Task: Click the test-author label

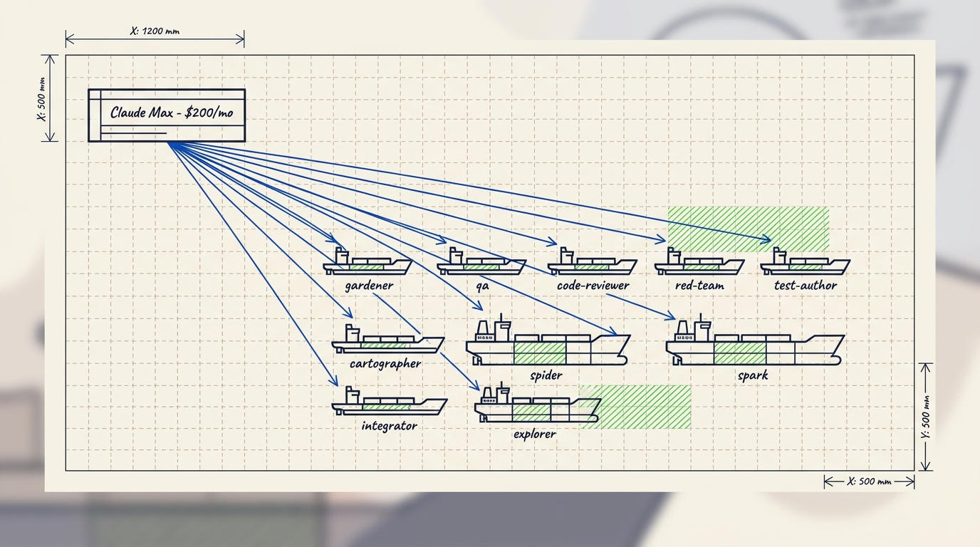Action: click(806, 286)
